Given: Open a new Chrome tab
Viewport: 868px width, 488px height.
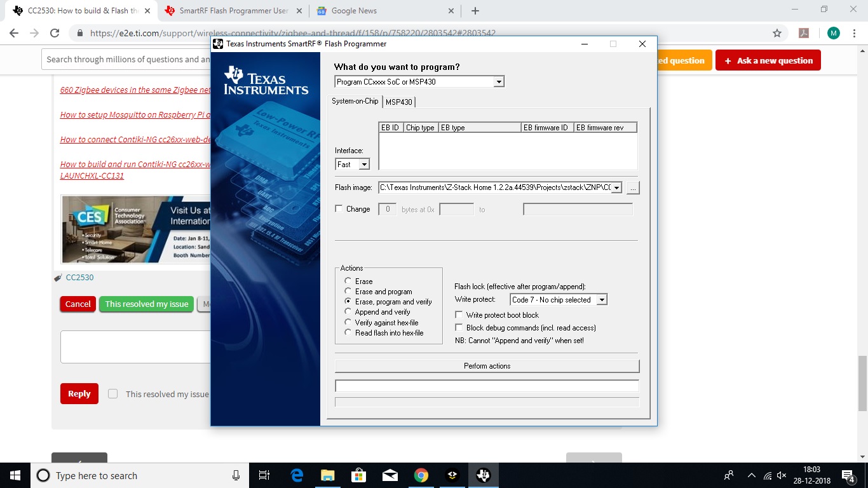Looking at the screenshot, I should point(475,11).
